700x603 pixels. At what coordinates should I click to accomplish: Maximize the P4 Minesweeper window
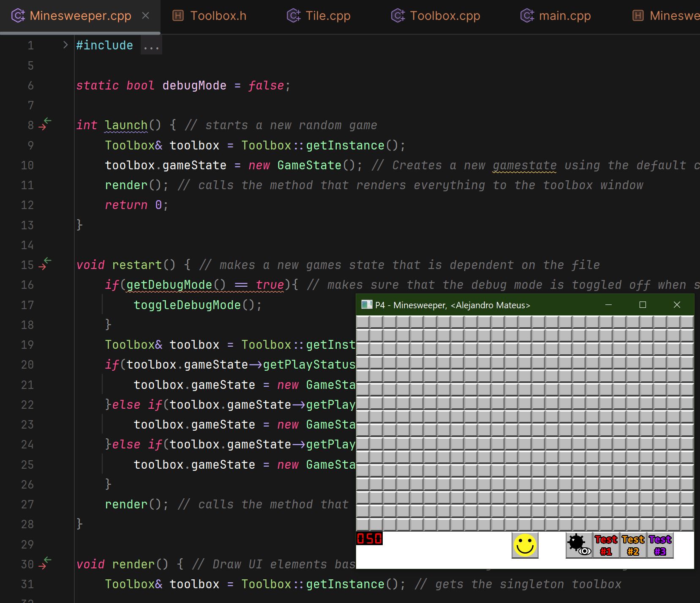coord(643,305)
